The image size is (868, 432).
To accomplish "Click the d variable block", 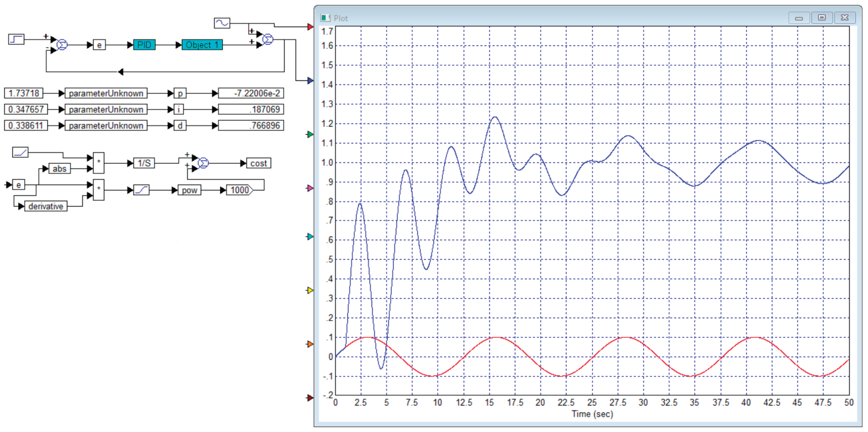I will coord(180,125).
